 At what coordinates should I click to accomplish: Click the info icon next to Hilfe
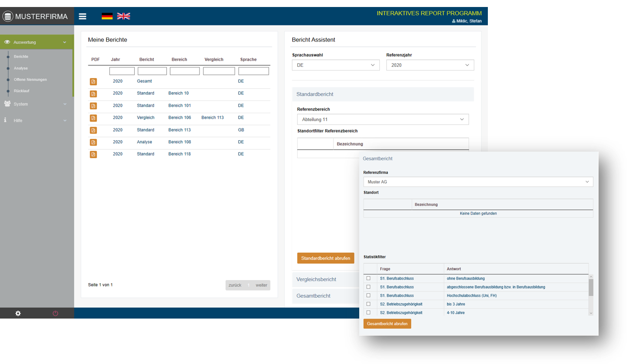[x=5, y=120]
